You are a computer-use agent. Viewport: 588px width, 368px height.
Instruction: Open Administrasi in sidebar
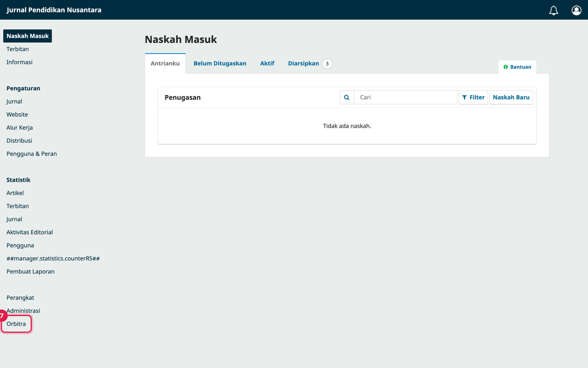pos(23,311)
